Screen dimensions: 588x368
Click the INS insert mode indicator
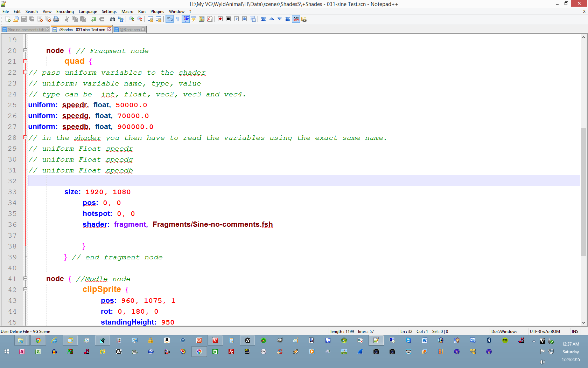click(575, 332)
